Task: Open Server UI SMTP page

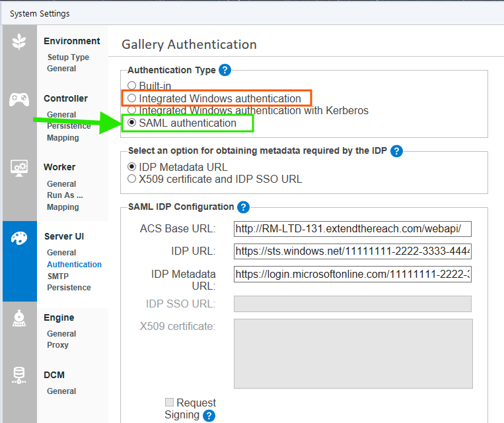Action: pyautogui.click(x=58, y=277)
